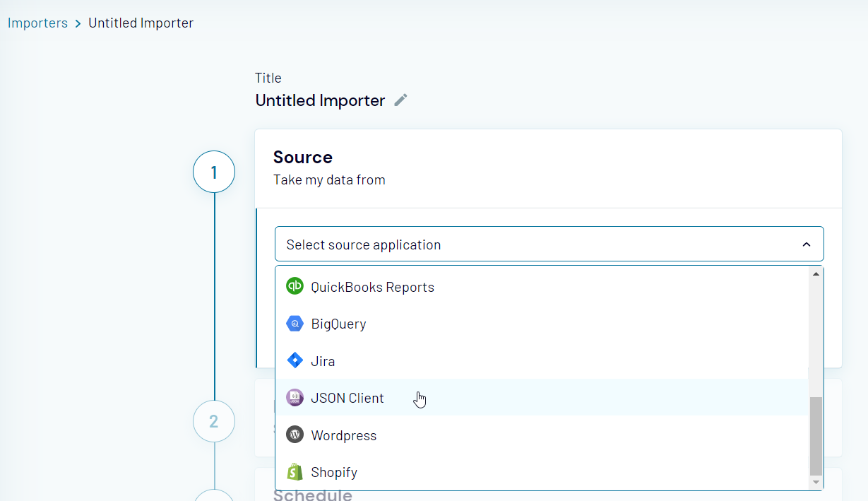The width and height of the screenshot is (868, 501).
Task: Edit the title with the pencil icon
Action: 400,100
